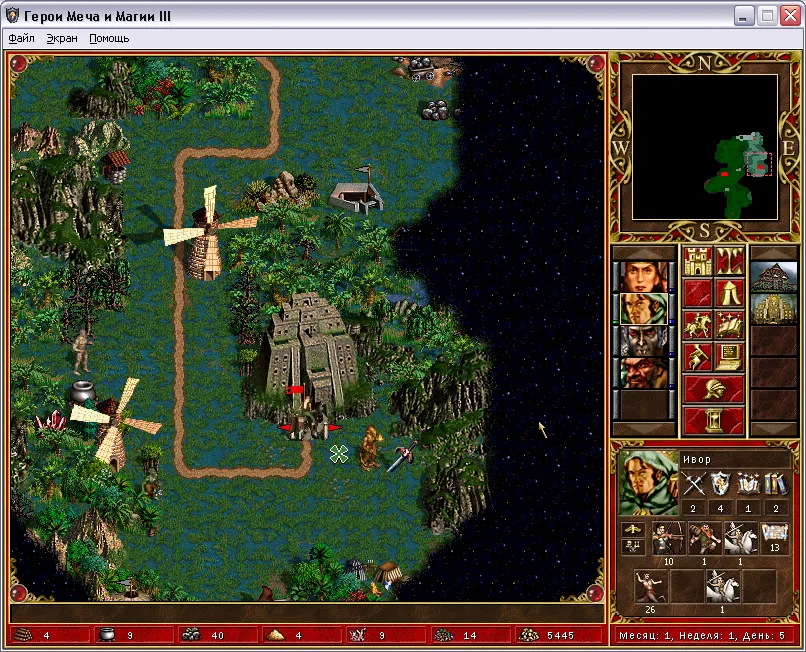Screen dimensions: 806x652
Task: Open adventure options via the flag-bearer button
Action: pos(697,357)
